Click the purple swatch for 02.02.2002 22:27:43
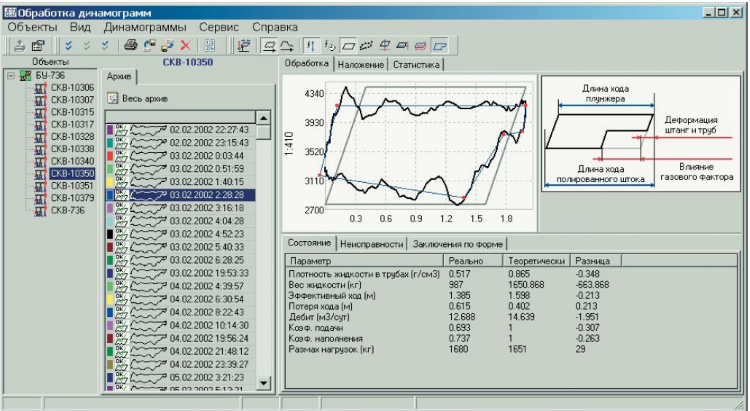 click(110, 130)
